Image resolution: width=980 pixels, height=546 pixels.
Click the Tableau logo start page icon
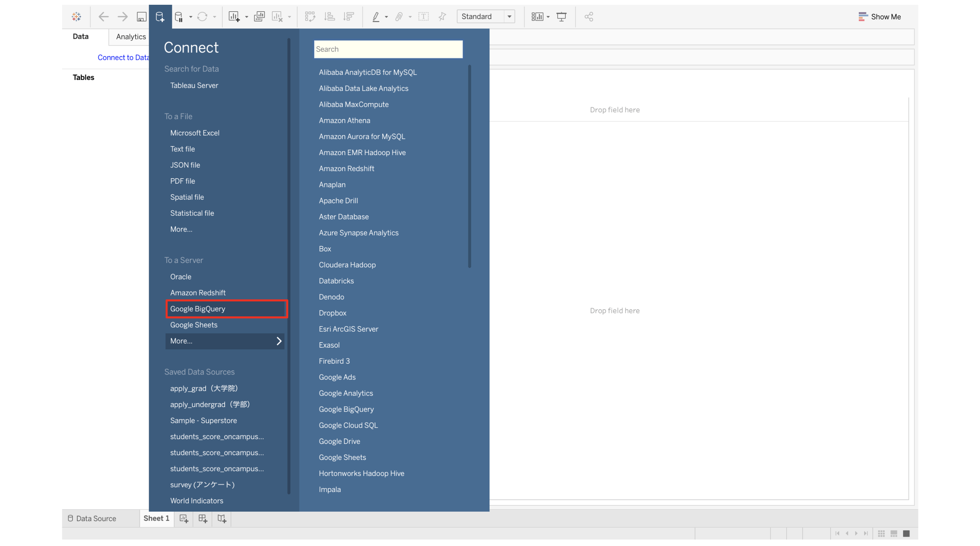77,16
